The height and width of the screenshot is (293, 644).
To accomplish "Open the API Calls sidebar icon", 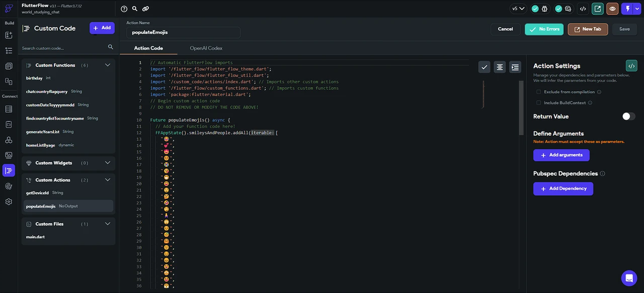I will [x=9, y=139].
